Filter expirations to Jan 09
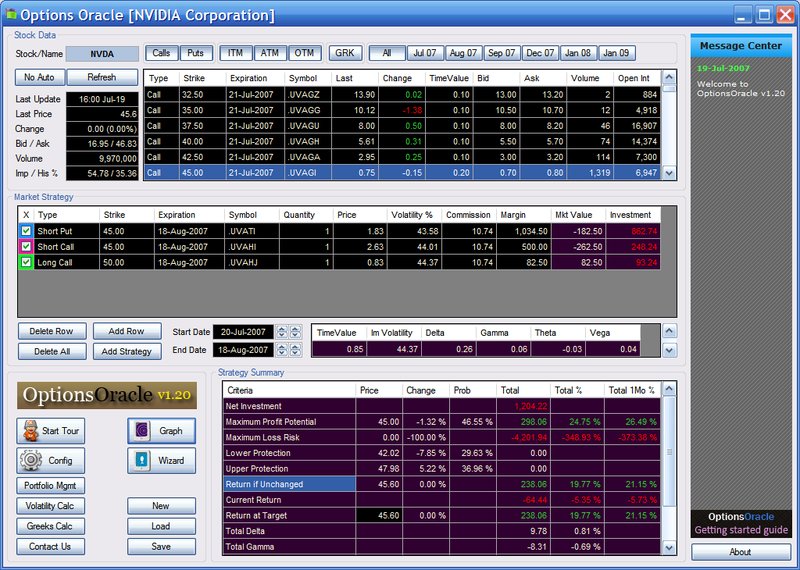Screen dimensions: 800x570 [x=616, y=53]
